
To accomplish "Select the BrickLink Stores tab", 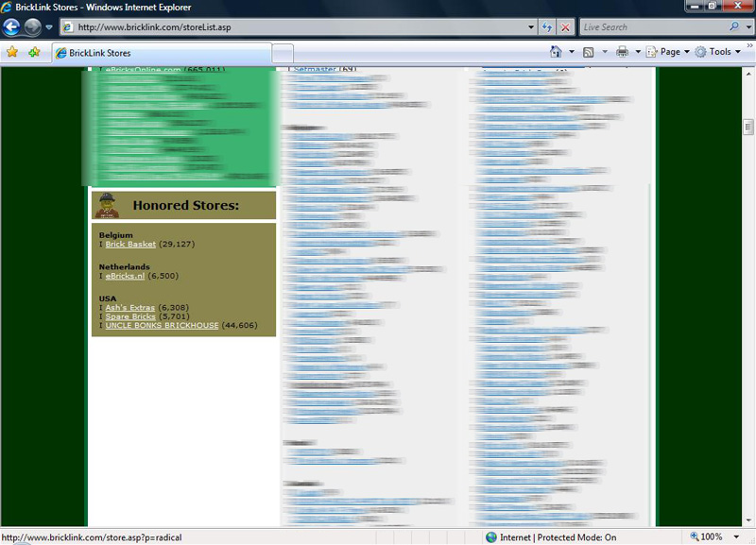I will click(162, 53).
